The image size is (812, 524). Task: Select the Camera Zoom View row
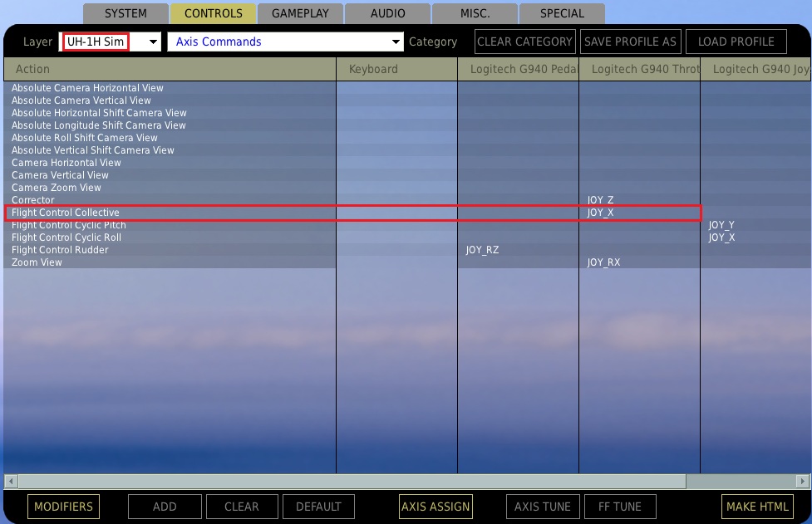pos(170,187)
